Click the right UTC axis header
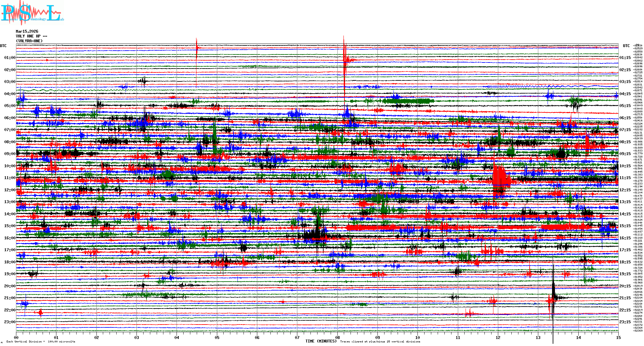This screenshot has width=644, height=346. pyautogui.click(x=626, y=46)
